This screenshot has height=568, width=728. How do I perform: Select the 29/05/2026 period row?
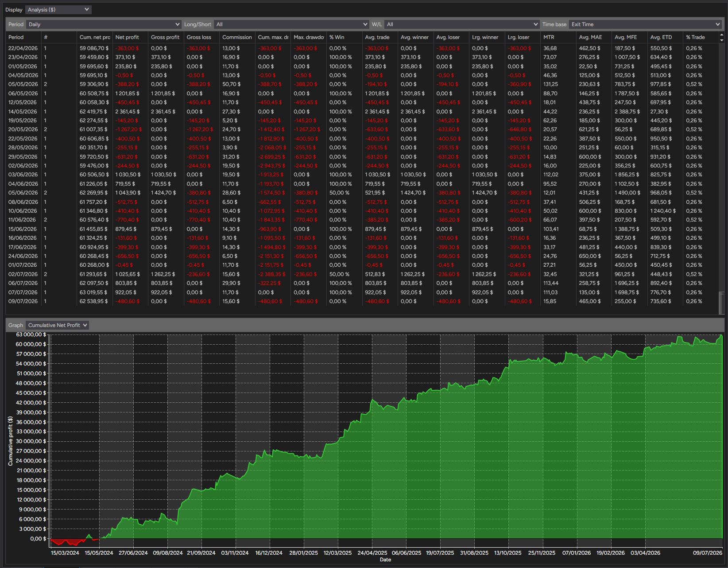point(362,157)
